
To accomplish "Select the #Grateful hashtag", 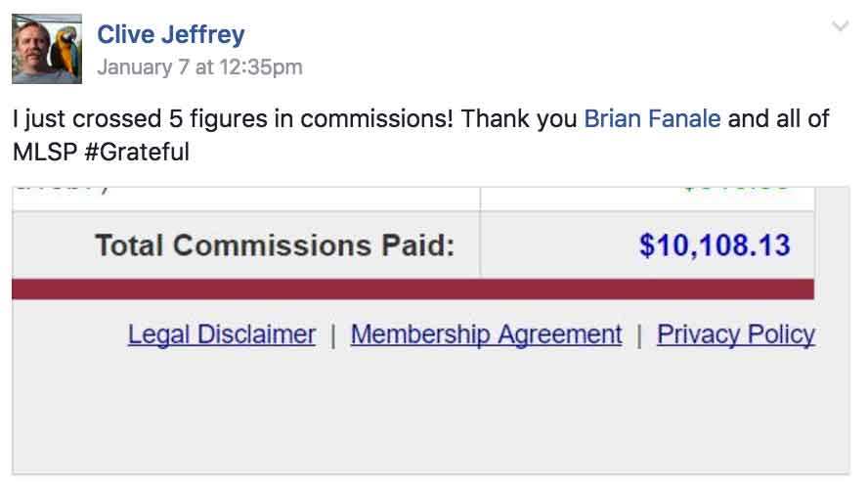I will 137,152.
